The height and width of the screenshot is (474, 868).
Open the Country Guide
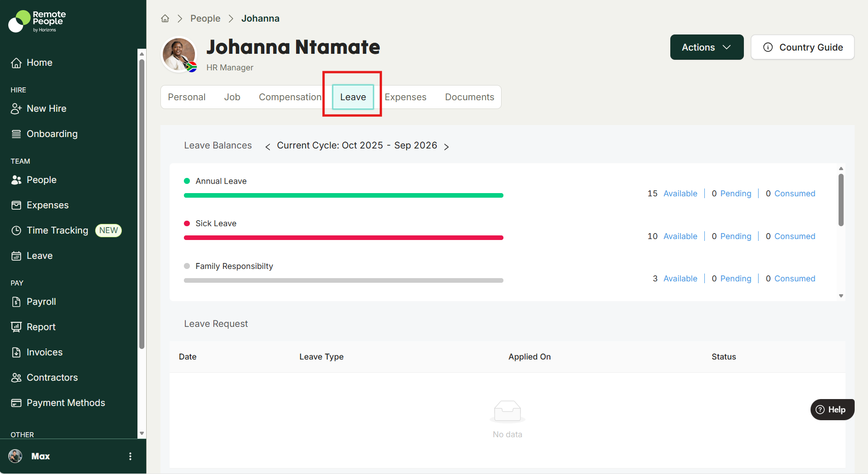[802, 47]
